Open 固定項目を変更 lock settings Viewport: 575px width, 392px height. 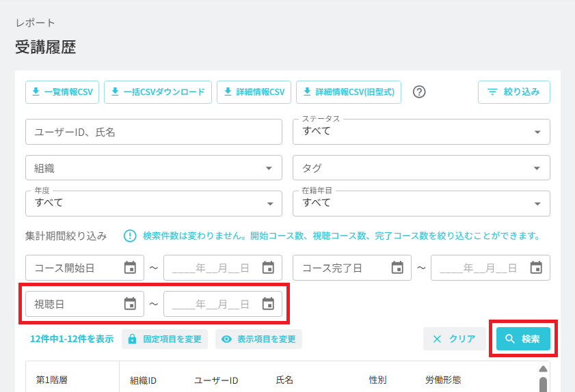(165, 339)
